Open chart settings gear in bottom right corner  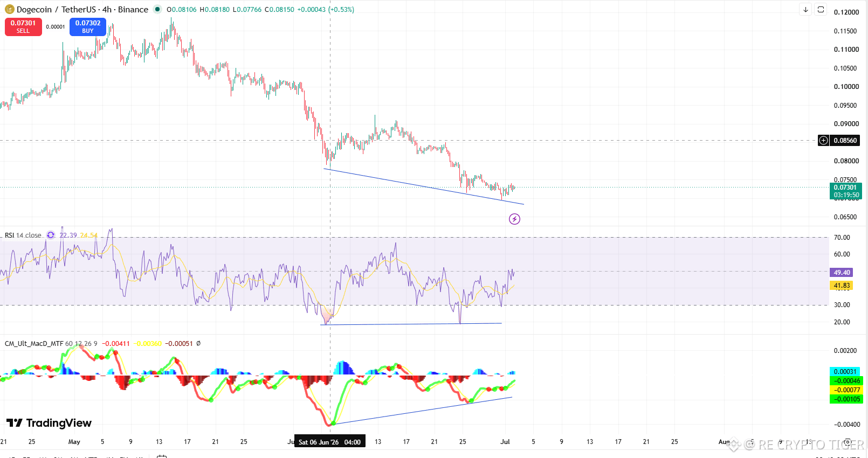coord(848,442)
